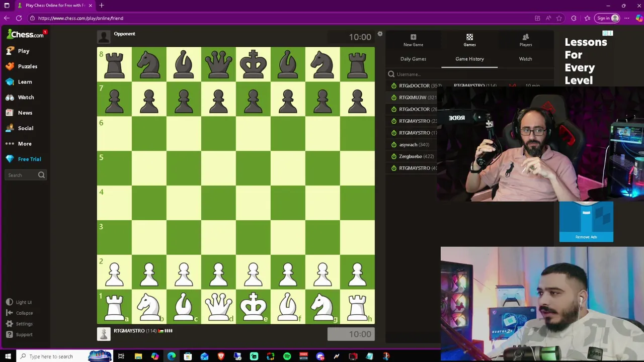The image size is (644, 362).
Task: Click the timer icon beside asywach
Action: [393, 145]
